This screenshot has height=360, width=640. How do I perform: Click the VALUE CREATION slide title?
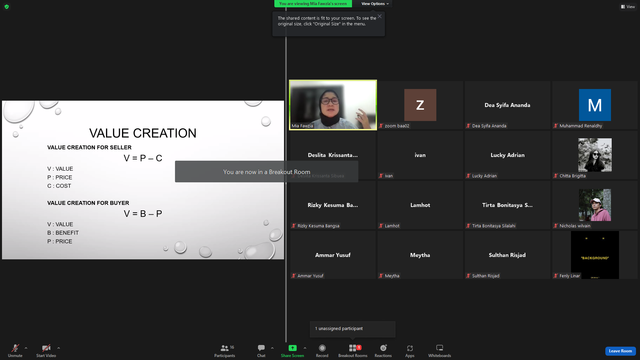(x=143, y=133)
